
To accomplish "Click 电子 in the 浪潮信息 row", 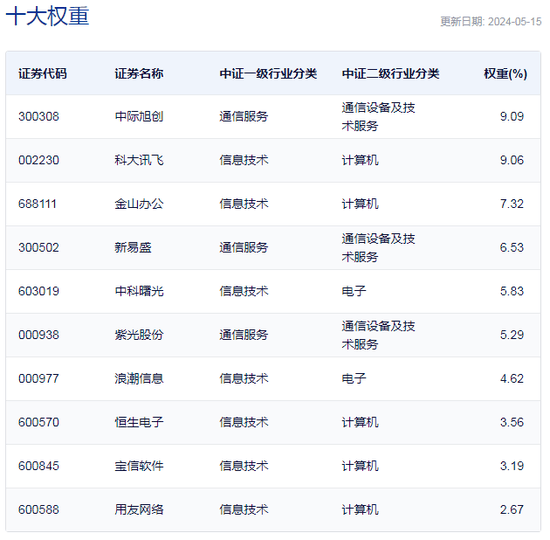I will coord(354,379).
